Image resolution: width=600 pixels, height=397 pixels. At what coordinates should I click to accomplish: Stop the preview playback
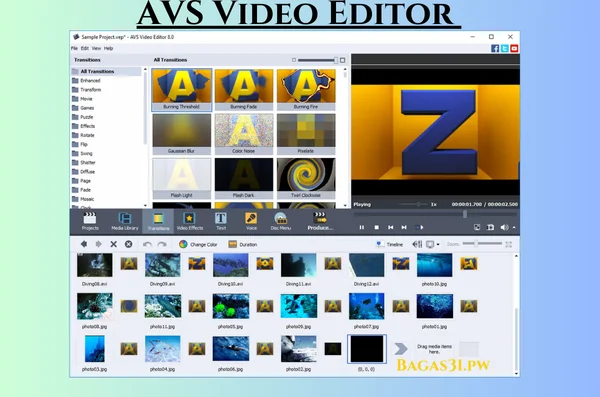pyautogui.click(x=377, y=227)
